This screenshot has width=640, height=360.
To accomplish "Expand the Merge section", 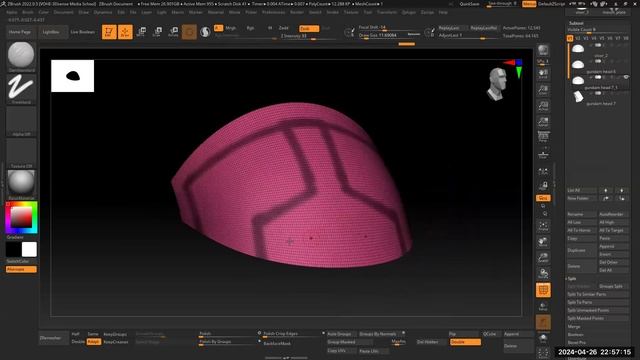I will [574, 327].
